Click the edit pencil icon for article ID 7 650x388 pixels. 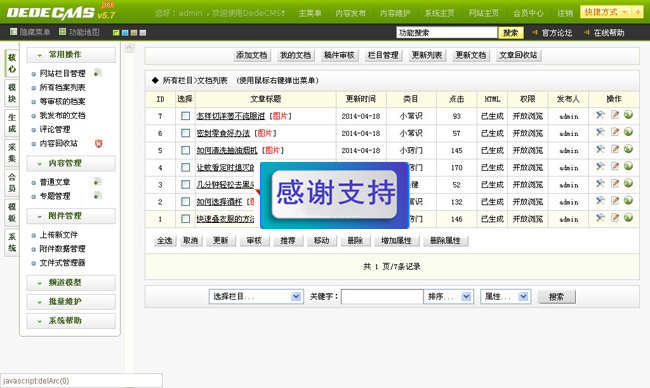(x=615, y=115)
